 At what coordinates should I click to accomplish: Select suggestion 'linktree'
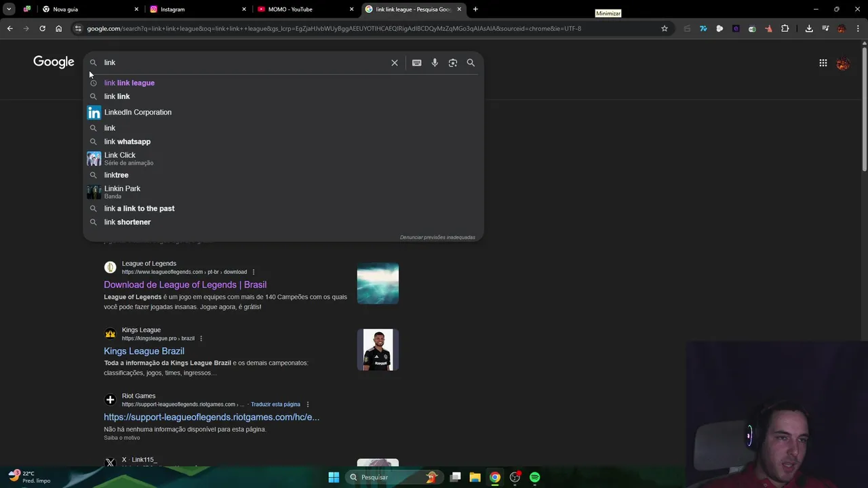(x=283, y=175)
